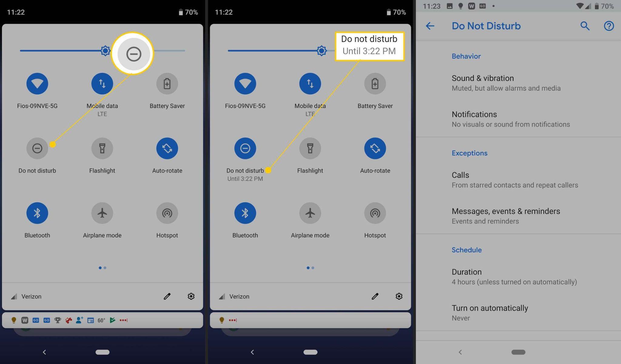This screenshot has width=621, height=364.
Task: Toggle Fios-09NVE-5G WiFi connection
Action: pyautogui.click(x=37, y=83)
